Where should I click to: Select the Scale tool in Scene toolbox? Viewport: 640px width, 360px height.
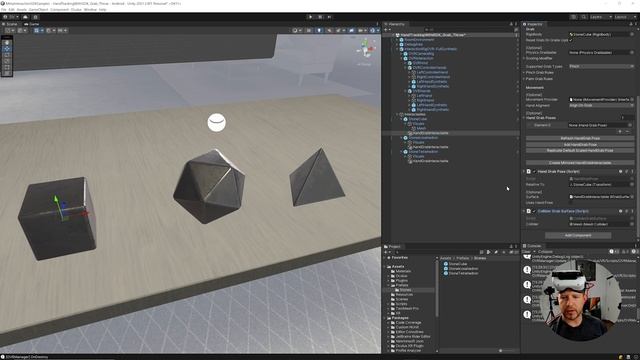7,61
